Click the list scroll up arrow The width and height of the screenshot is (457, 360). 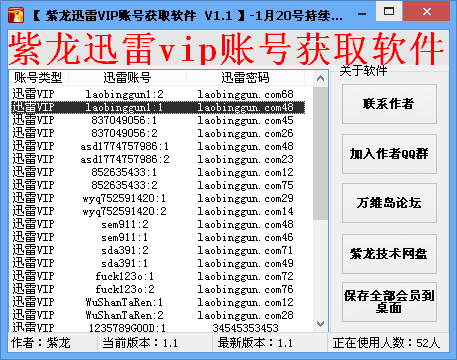[320, 79]
